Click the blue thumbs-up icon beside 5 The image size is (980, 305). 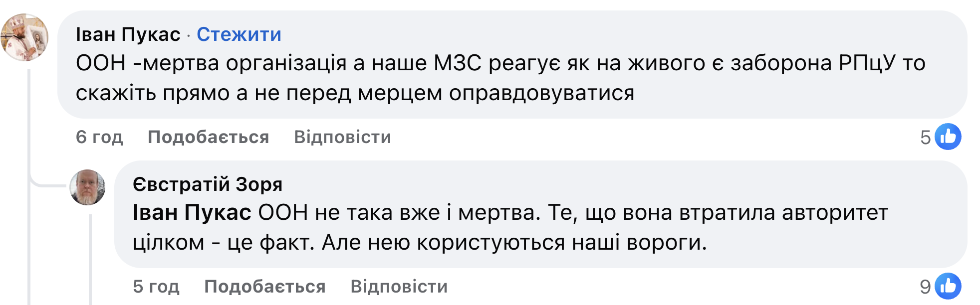(948, 137)
